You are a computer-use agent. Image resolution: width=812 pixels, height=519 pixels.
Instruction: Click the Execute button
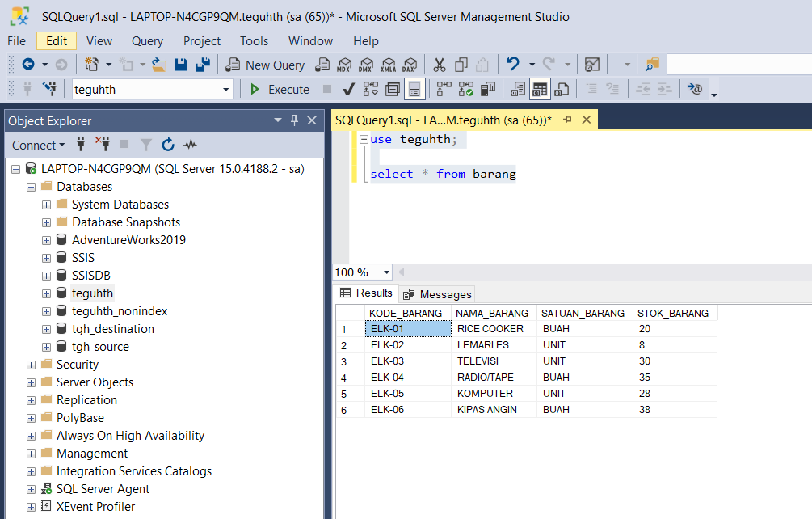pos(280,89)
